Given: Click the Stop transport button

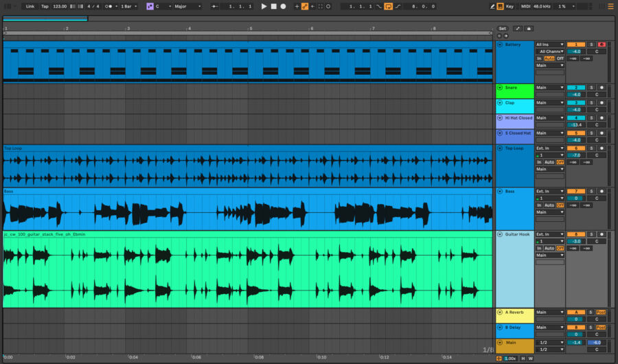Looking at the screenshot, I should click(273, 6).
